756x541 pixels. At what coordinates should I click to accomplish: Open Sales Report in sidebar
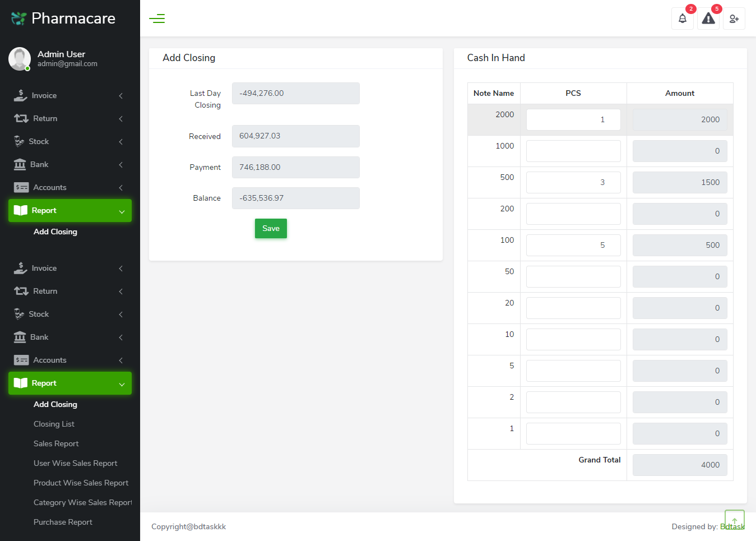pyautogui.click(x=56, y=444)
